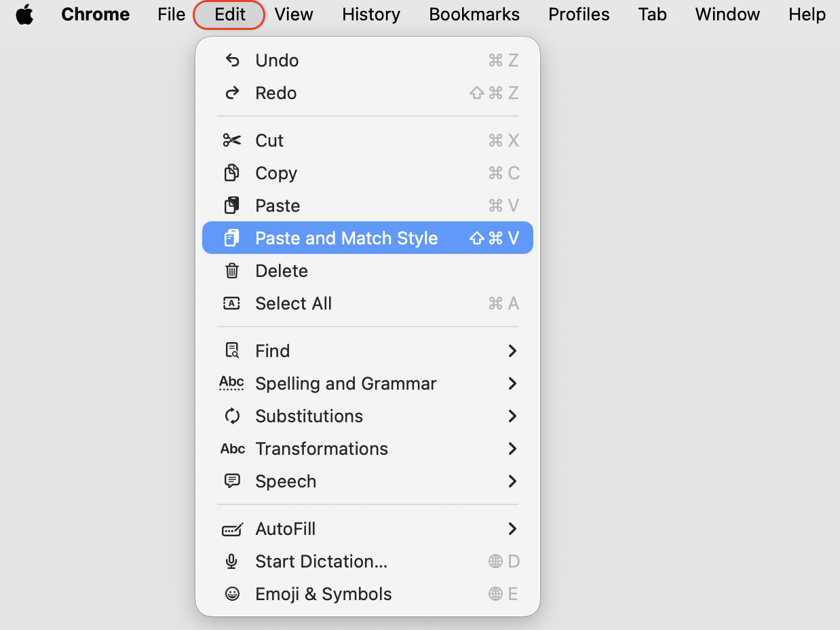Image resolution: width=840 pixels, height=630 pixels.
Task: Click the ⌘C shortcut label
Action: [x=503, y=173]
